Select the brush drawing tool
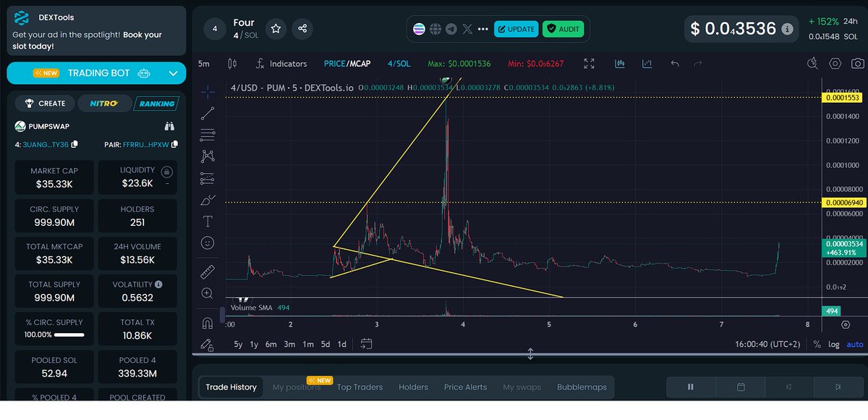This screenshot has width=868, height=420. [208, 200]
